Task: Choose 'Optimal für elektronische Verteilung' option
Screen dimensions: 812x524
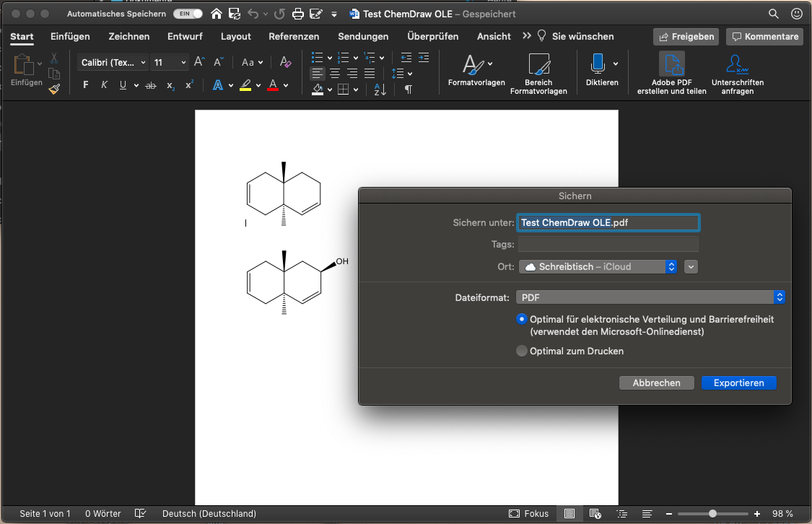Action: [521, 319]
